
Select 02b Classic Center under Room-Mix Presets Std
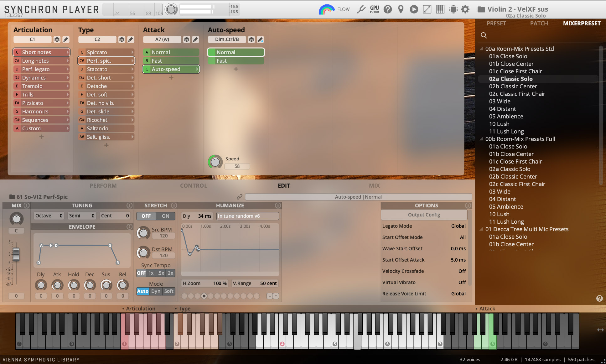pos(513,86)
